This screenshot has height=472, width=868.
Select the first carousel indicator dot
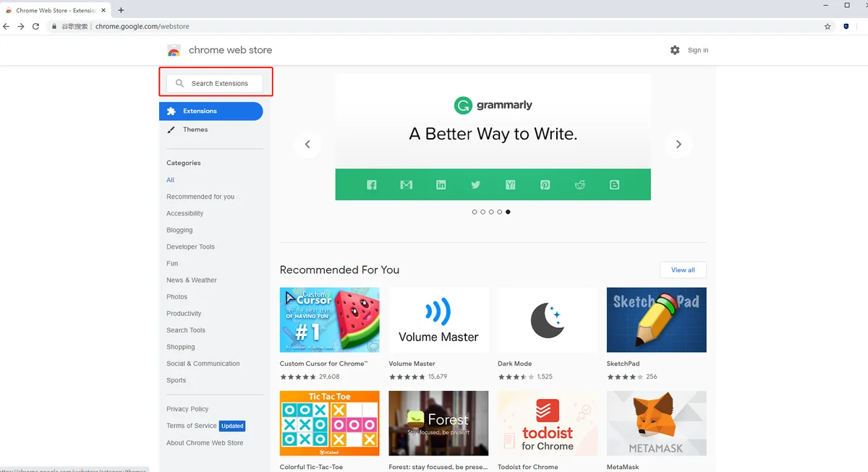[x=475, y=212]
